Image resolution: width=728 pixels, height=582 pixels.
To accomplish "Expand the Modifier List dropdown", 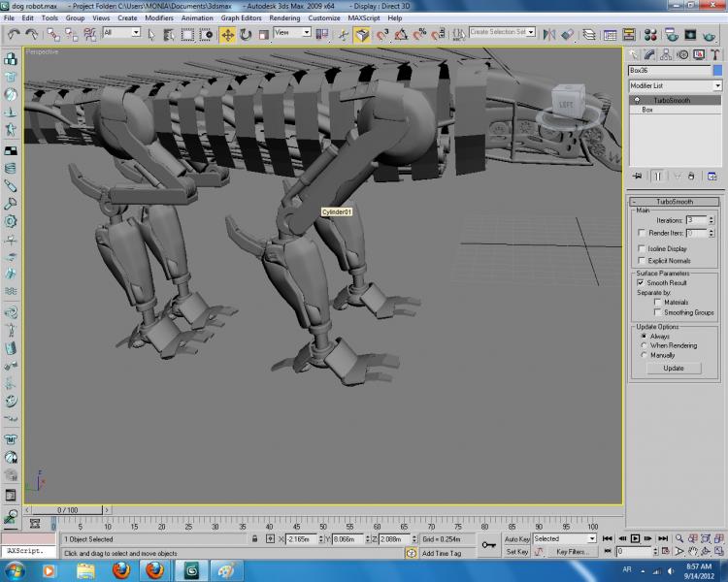I will tap(717, 86).
